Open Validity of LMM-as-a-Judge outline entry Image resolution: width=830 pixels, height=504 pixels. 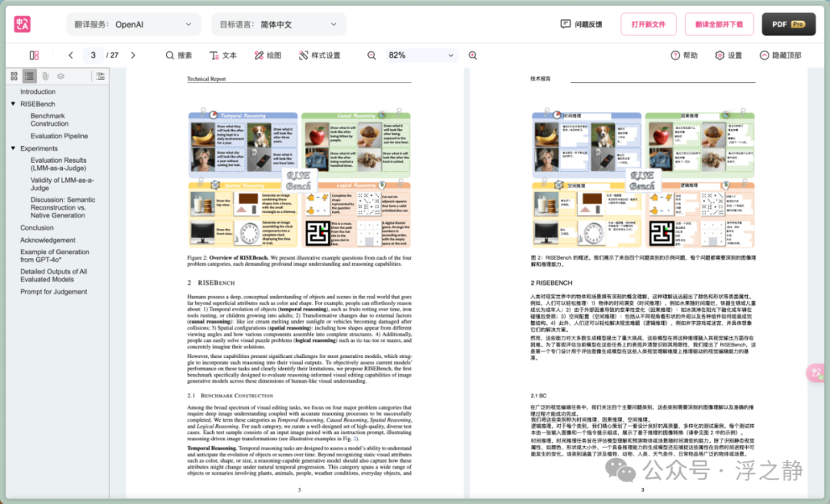coord(62,184)
